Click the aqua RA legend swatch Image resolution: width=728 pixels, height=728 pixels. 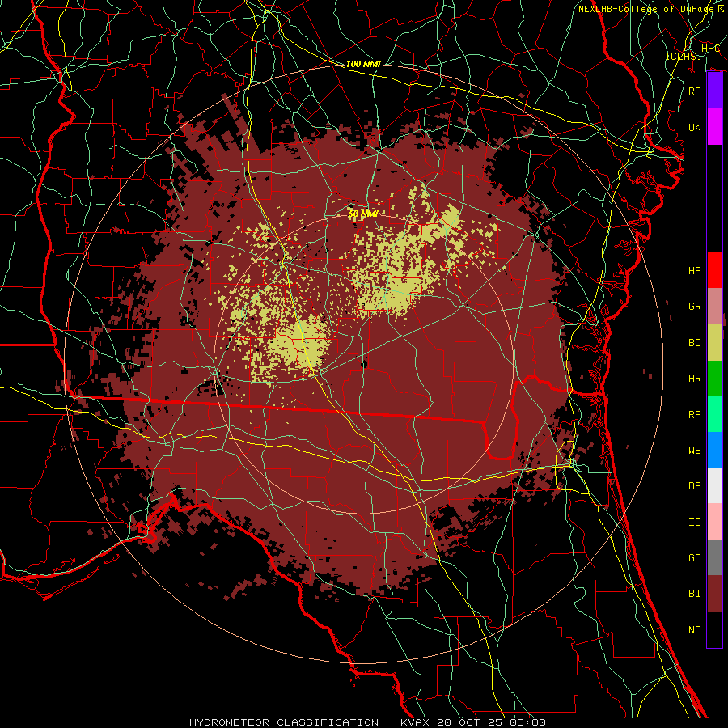click(x=714, y=414)
